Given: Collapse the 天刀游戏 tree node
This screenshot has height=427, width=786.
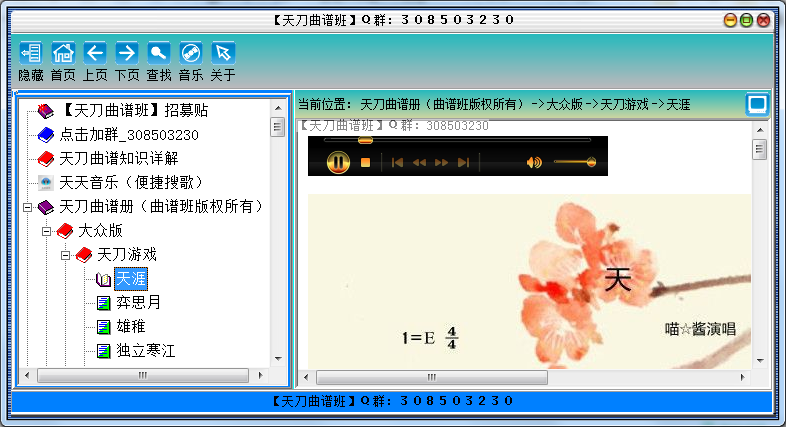Looking at the screenshot, I should (65, 255).
